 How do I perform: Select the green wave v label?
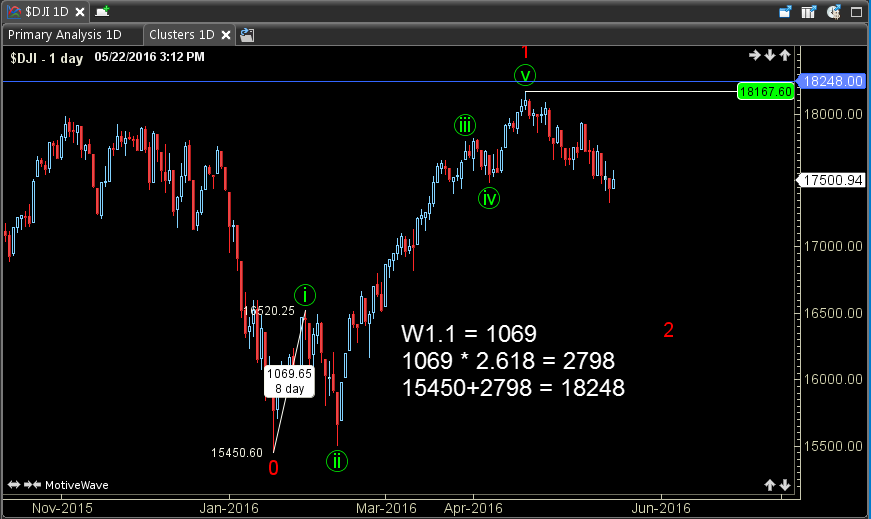pyautogui.click(x=525, y=75)
